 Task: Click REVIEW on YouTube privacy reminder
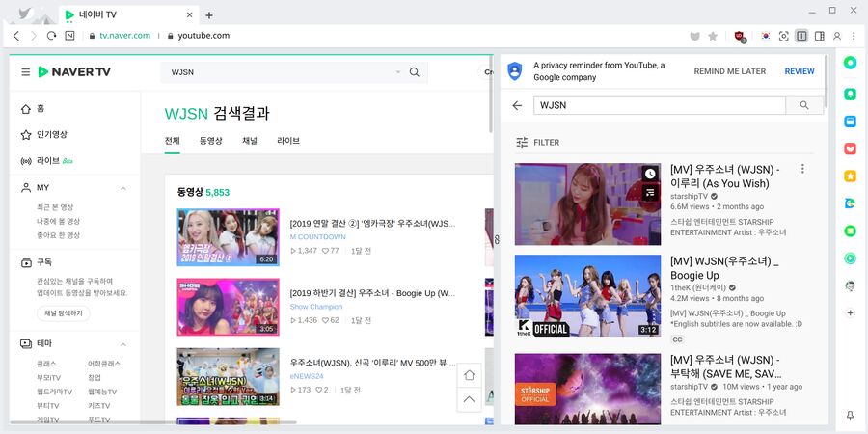point(800,71)
